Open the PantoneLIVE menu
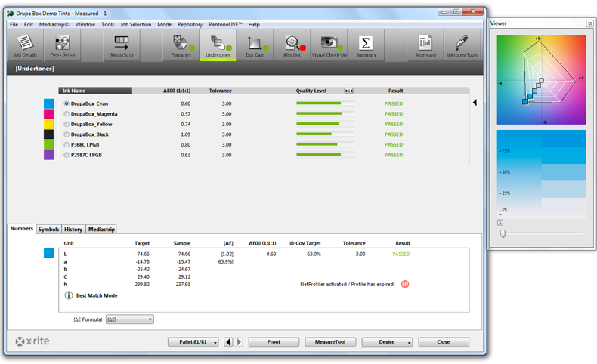The height and width of the screenshot is (364, 597). [x=225, y=24]
